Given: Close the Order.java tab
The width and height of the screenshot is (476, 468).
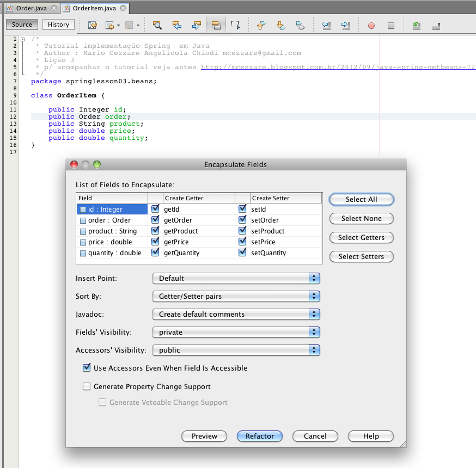Looking at the screenshot, I should click(54, 8).
